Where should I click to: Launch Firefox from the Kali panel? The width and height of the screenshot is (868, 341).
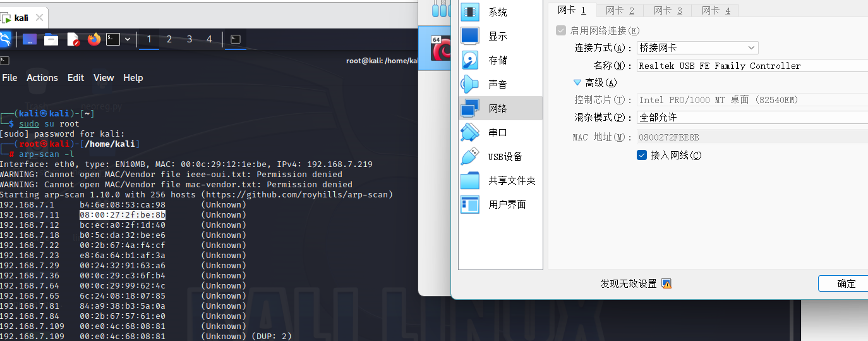pyautogui.click(x=94, y=40)
